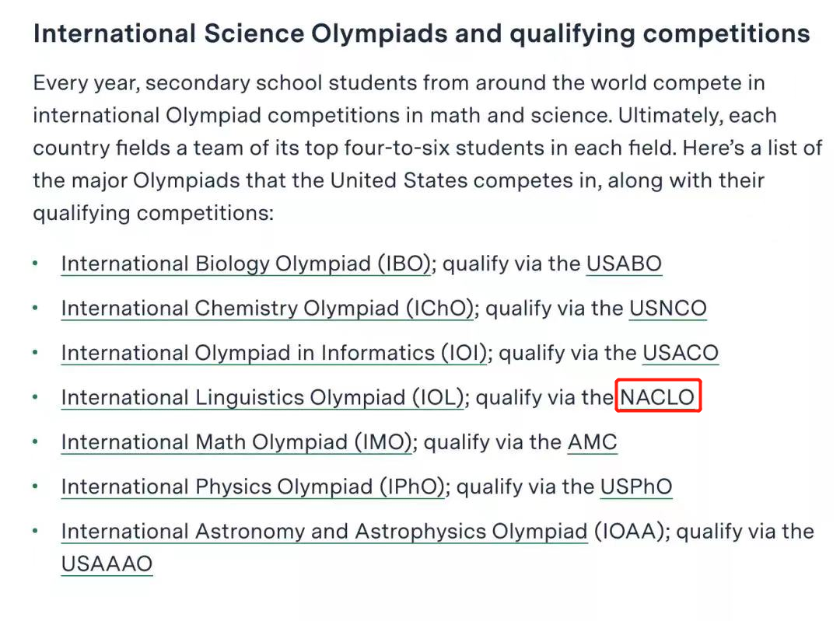Visit the USAAAO link
The image size is (840, 621).
tap(107, 563)
